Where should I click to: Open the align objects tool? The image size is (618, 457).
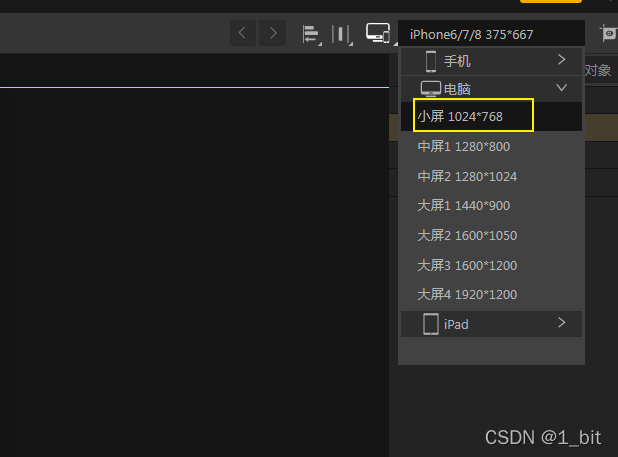[x=311, y=34]
